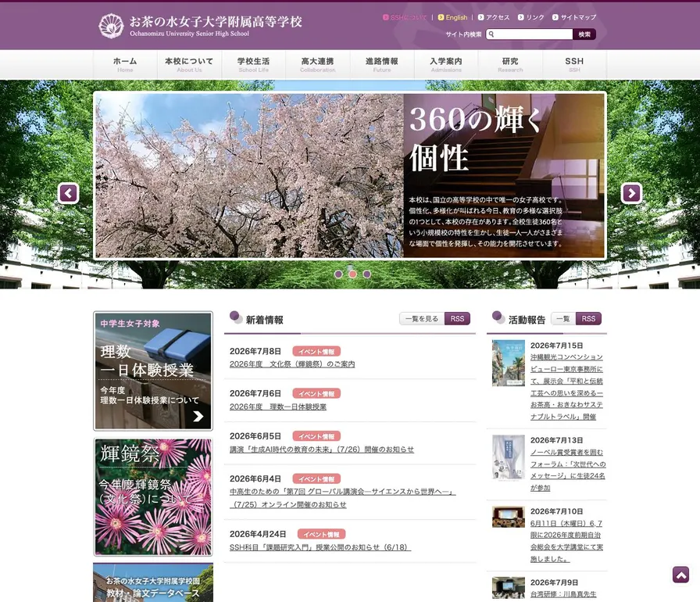Click the 検索 search button
The image size is (700, 602).
pos(584,34)
